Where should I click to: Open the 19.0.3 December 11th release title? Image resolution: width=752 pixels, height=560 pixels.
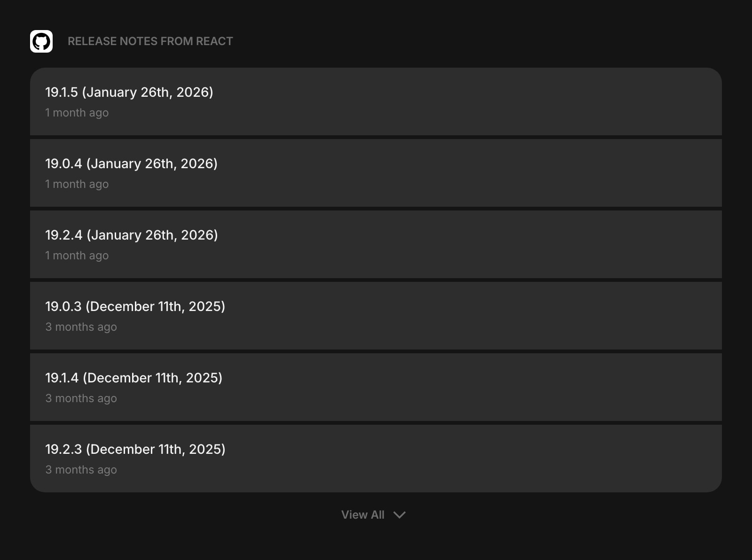pos(135,306)
